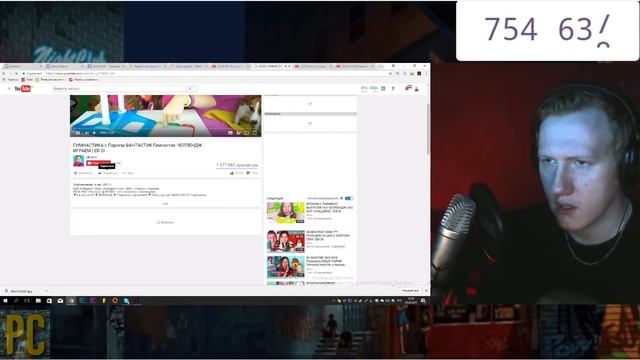Open the first suggested video with green-yellow thumbnail
Viewport: 640px width, 360px height.
pyautogui.click(x=286, y=212)
